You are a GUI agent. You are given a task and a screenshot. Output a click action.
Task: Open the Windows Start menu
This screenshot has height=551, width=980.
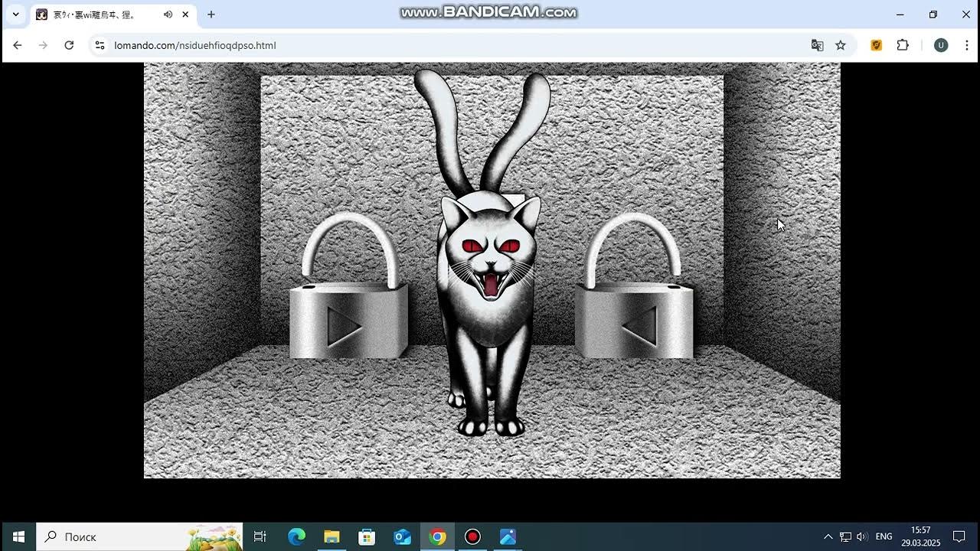click(x=18, y=536)
